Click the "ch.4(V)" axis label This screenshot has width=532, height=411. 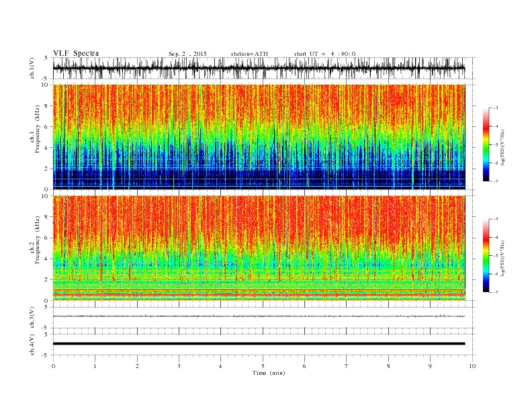(x=32, y=345)
